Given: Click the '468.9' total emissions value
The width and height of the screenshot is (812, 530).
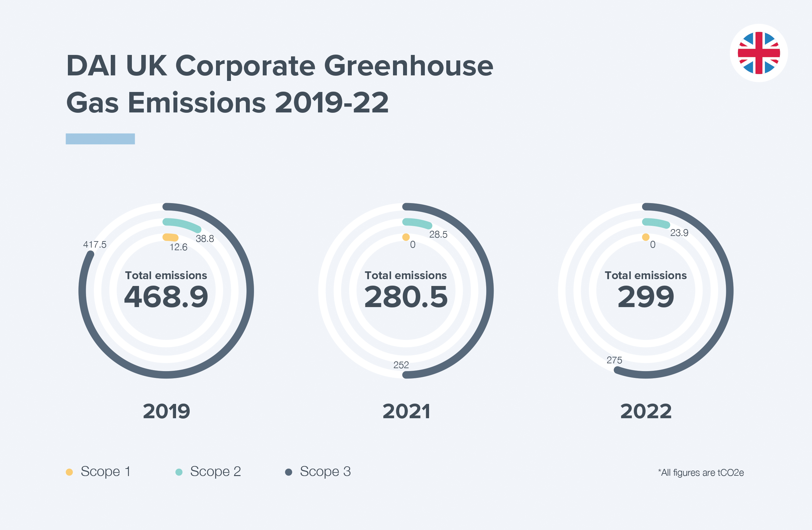Looking at the screenshot, I should (x=166, y=297).
